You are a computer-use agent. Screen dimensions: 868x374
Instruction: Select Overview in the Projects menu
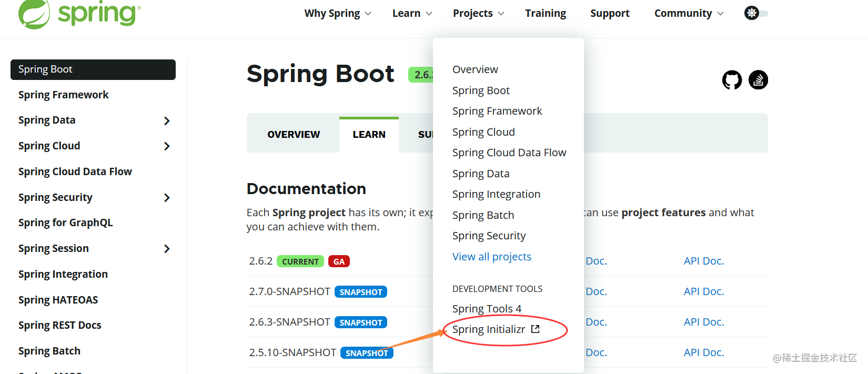(475, 69)
